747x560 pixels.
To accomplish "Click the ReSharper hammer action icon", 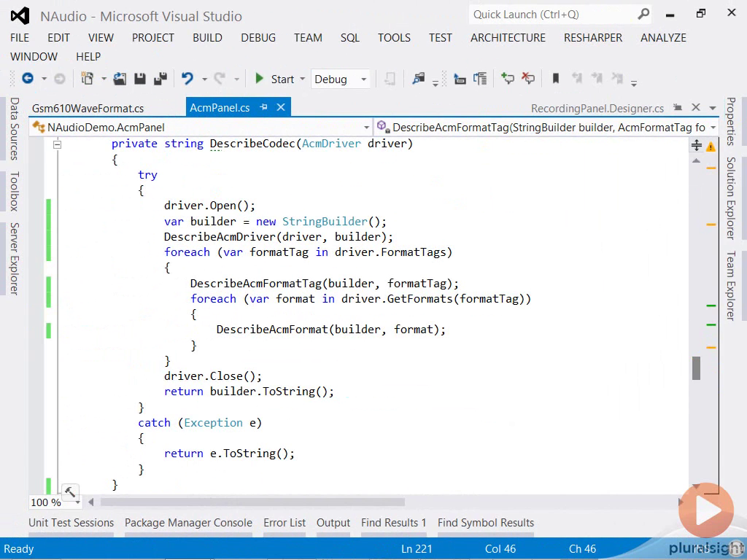I will pos(70,491).
